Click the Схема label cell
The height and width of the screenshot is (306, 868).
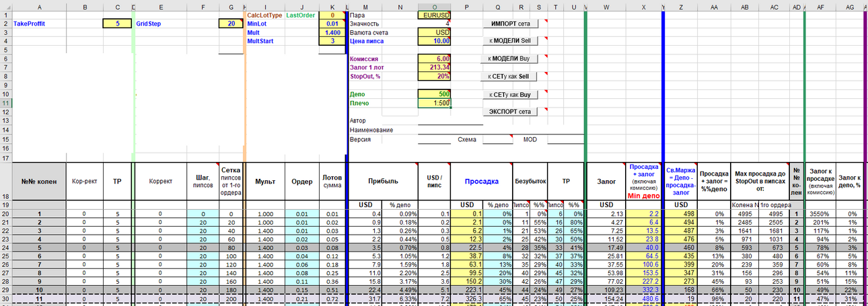467,139
